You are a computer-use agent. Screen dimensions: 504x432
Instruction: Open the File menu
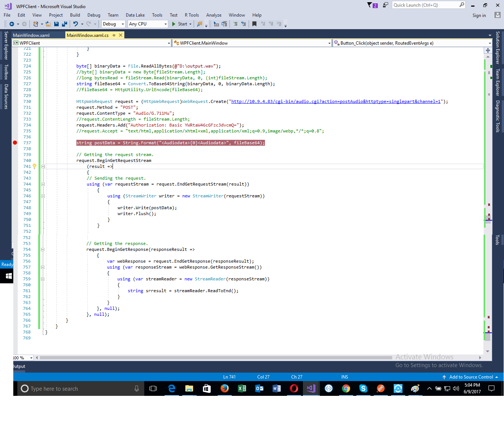[7, 15]
